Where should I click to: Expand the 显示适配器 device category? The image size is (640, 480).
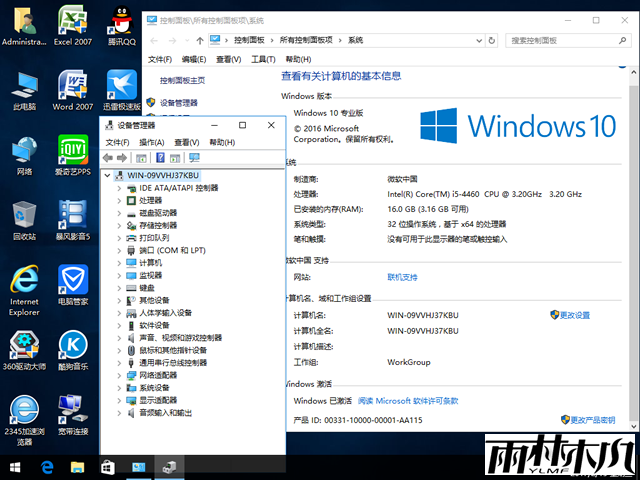(119, 399)
